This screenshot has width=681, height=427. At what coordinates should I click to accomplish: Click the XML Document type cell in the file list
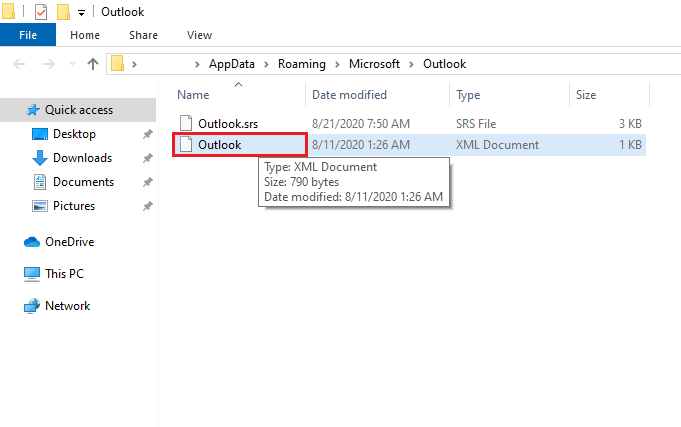tap(497, 145)
